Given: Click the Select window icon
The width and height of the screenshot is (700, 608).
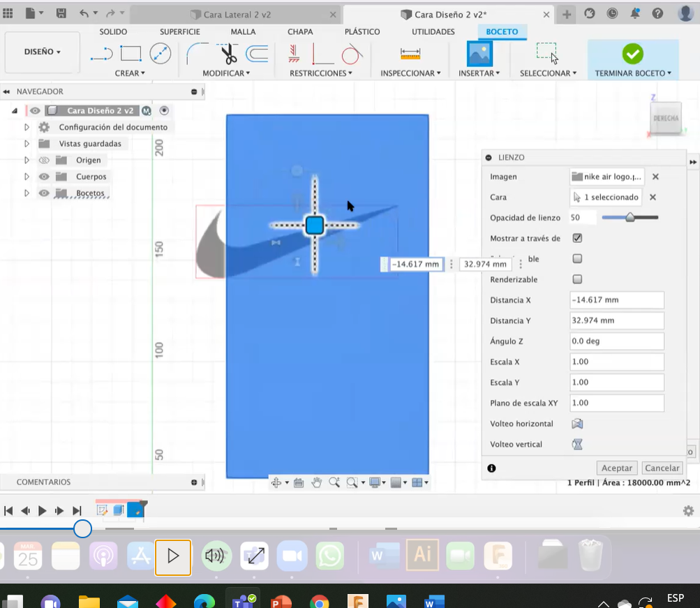Looking at the screenshot, I should [x=547, y=54].
